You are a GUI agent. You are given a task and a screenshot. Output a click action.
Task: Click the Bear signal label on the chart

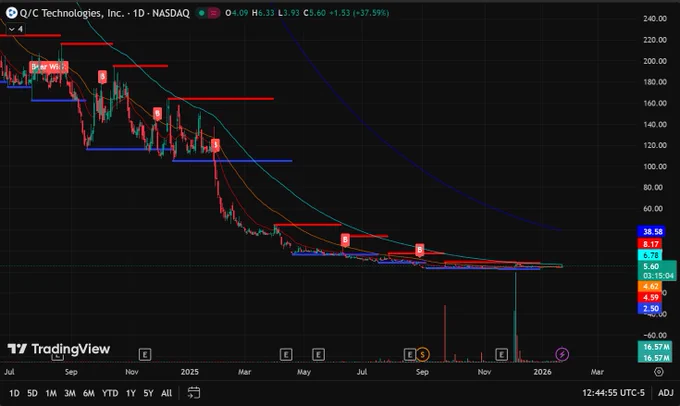pos(49,67)
